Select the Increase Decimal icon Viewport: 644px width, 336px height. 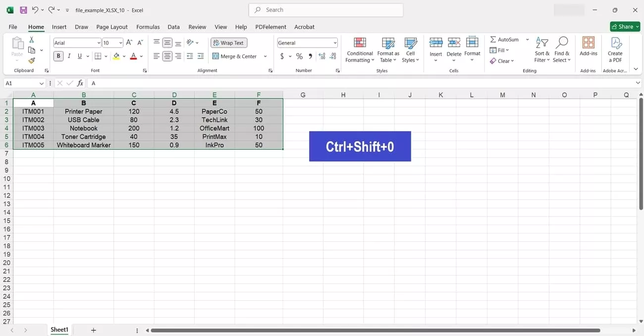tap(322, 56)
